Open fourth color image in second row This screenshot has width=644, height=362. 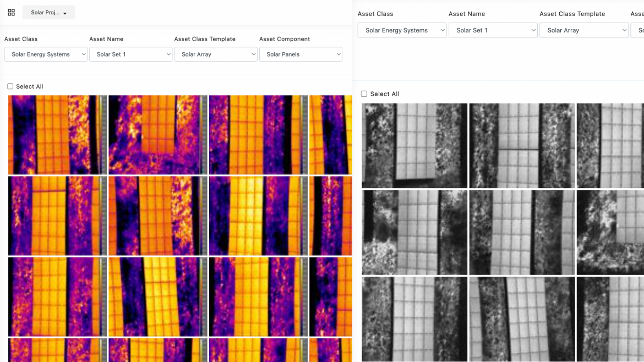click(x=331, y=216)
